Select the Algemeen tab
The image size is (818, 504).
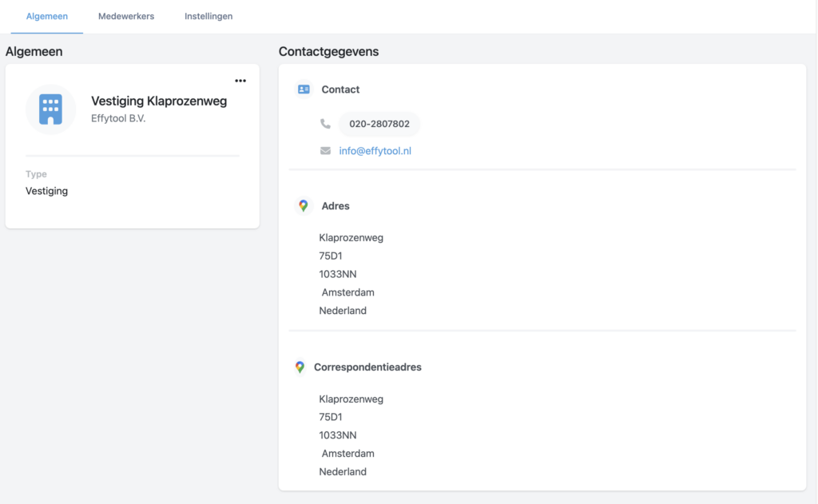46,15
